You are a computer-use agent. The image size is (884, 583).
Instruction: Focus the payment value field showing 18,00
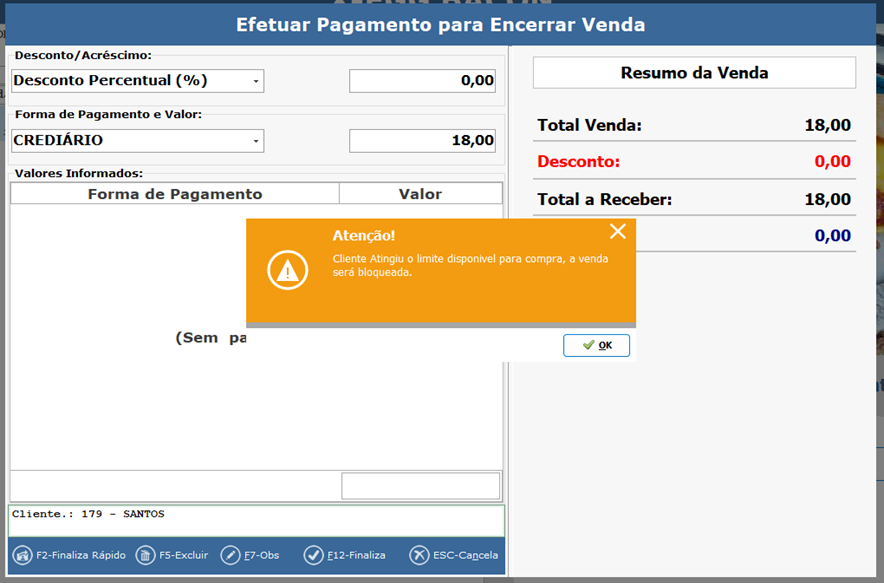click(422, 141)
